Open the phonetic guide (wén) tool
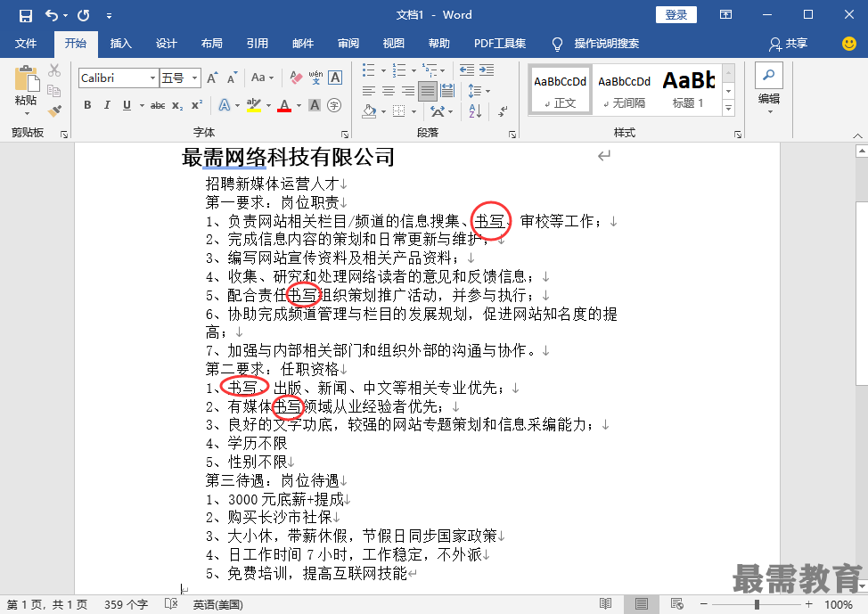This screenshot has width=868, height=614. coord(315,78)
